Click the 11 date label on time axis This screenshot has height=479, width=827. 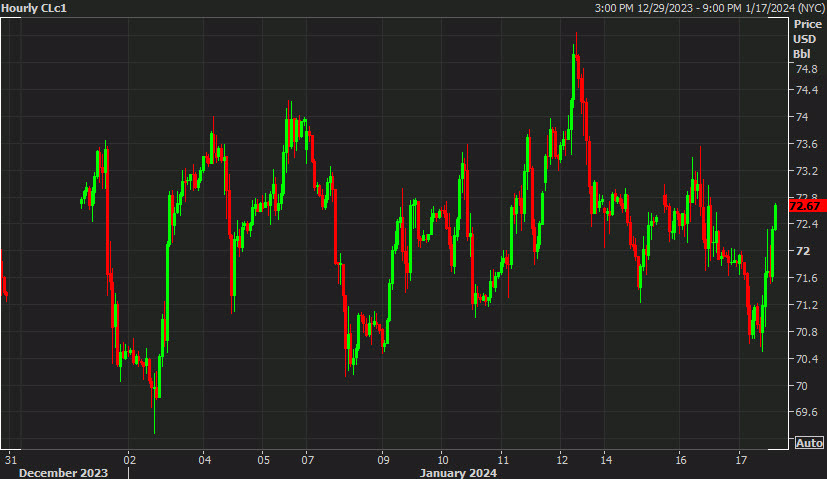(503, 460)
